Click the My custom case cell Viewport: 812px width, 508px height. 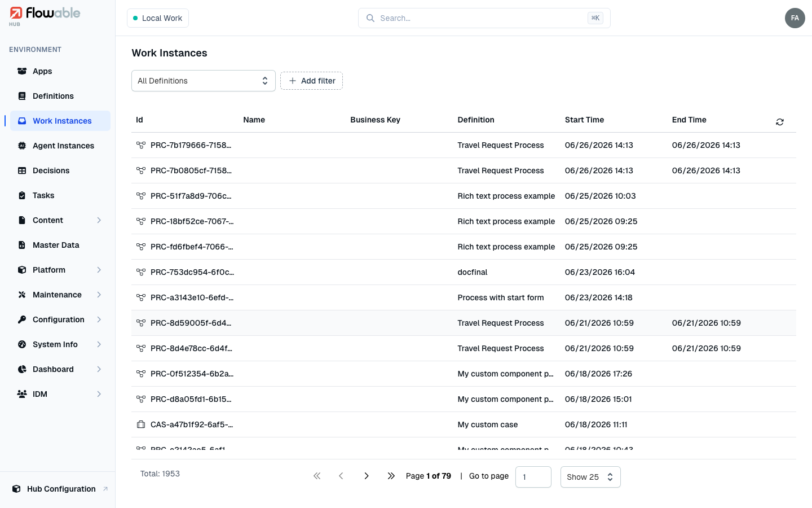pyautogui.click(x=488, y=424)
